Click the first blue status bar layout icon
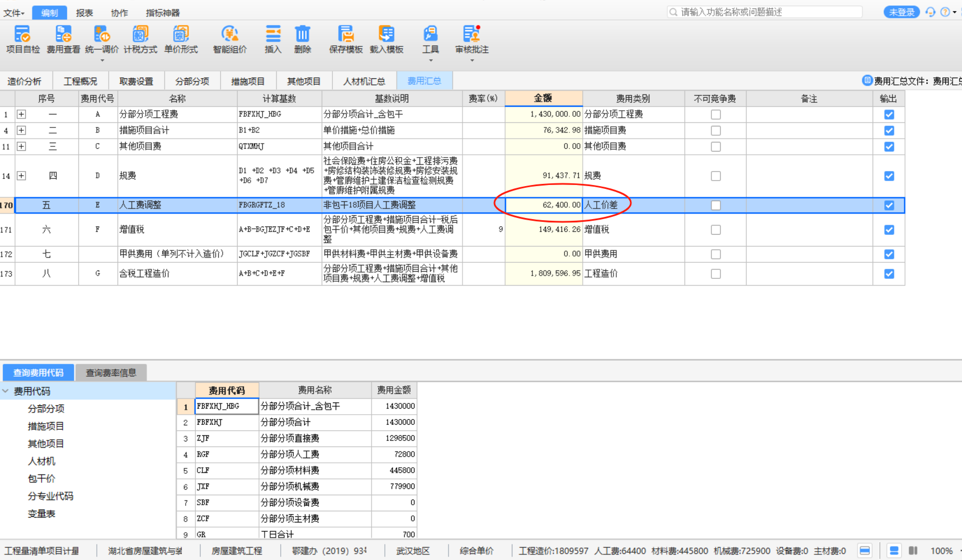Screen dimensions: 962x560 coord(865,550)
